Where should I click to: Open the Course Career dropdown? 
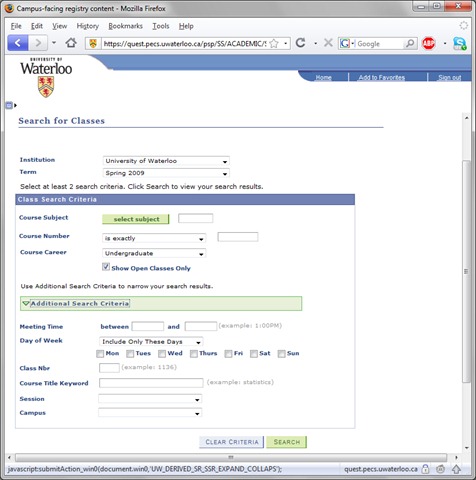154,253
